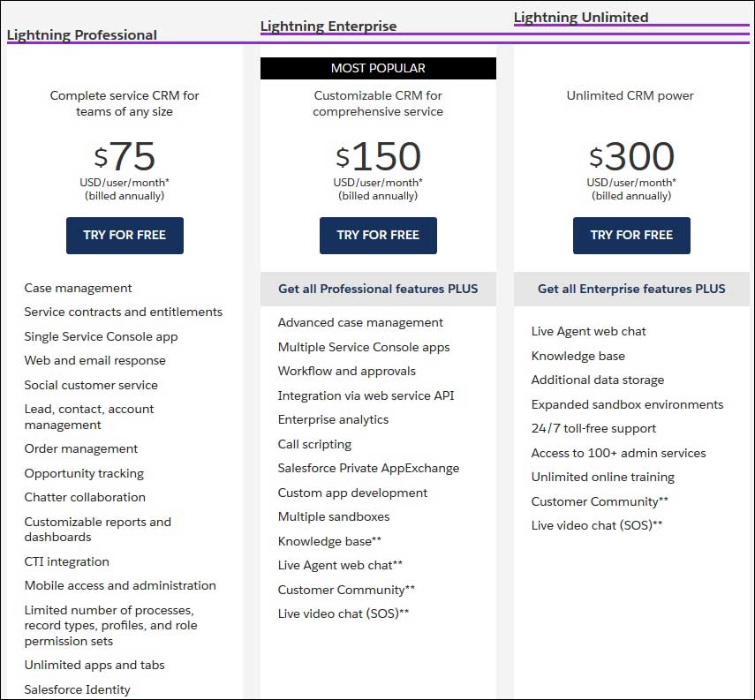Click Salesforce Private AppExchange feature
755x700 pixels.
point(368,468)
